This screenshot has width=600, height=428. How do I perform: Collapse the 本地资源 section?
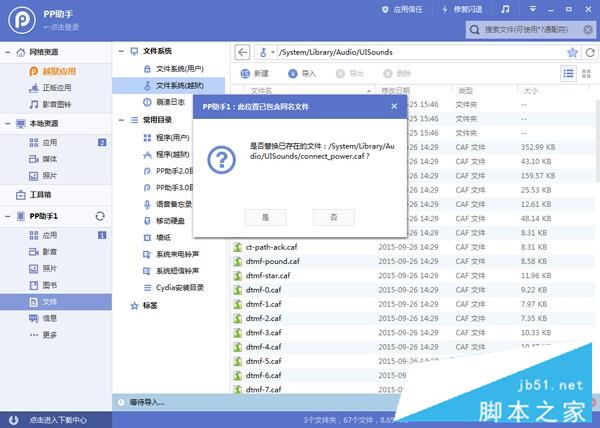(x=8, y=124)
